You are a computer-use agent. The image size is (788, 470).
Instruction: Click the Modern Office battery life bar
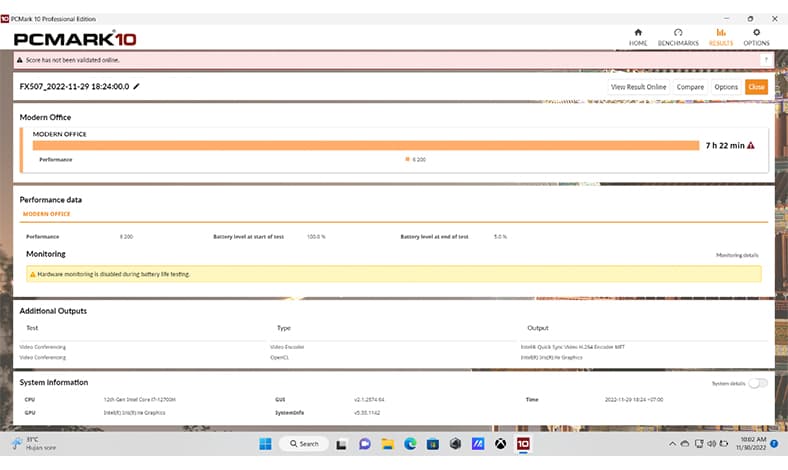[x=366, y=145]
